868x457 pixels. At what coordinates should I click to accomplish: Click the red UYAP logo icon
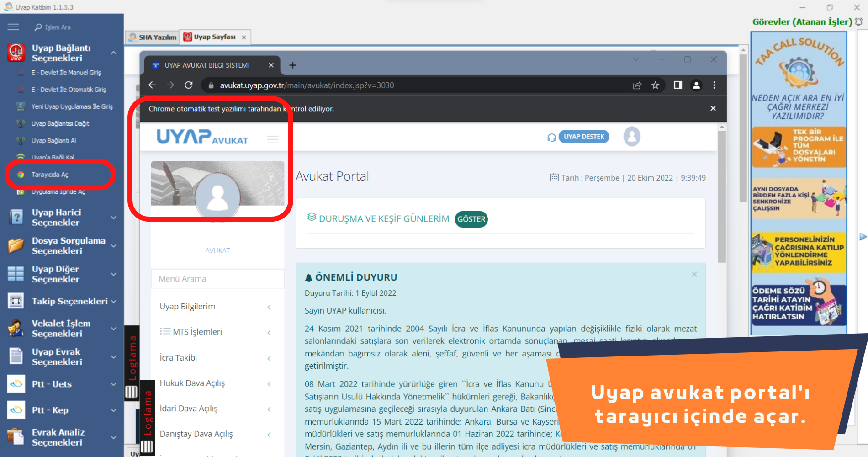point(16,53)
